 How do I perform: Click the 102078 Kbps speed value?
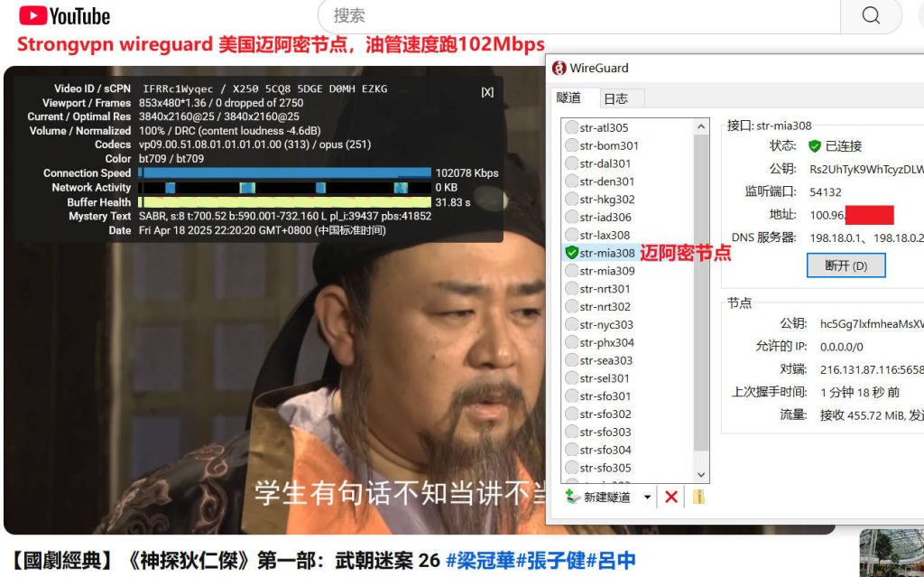coord(467,172)
